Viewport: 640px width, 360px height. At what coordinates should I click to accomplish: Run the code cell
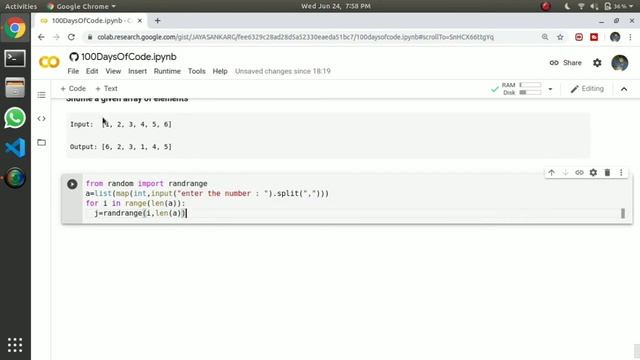[x=72, y=184]
